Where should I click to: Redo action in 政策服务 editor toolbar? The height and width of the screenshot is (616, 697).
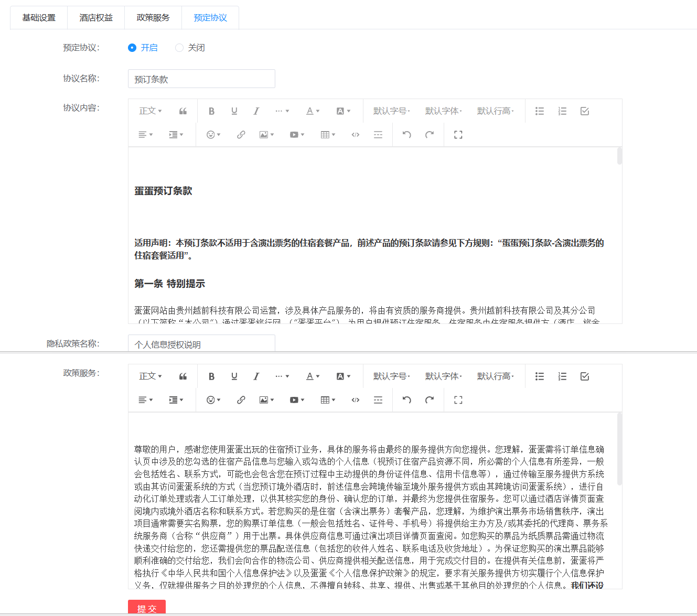coord(430,400)
